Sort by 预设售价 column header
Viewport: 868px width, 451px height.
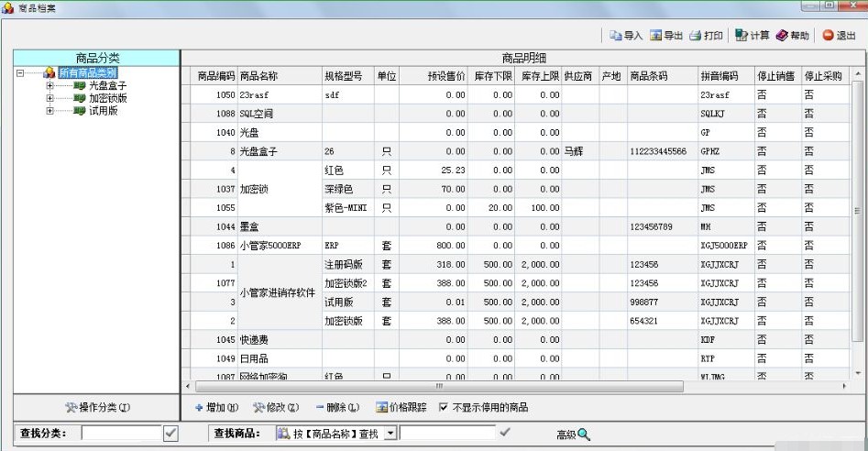click(x=434, y=76)
